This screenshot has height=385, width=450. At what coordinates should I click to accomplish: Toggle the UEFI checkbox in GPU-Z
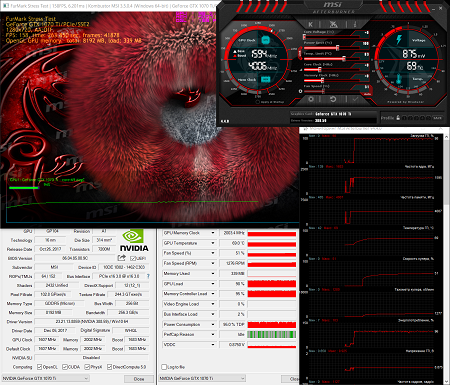coord(133,258)
